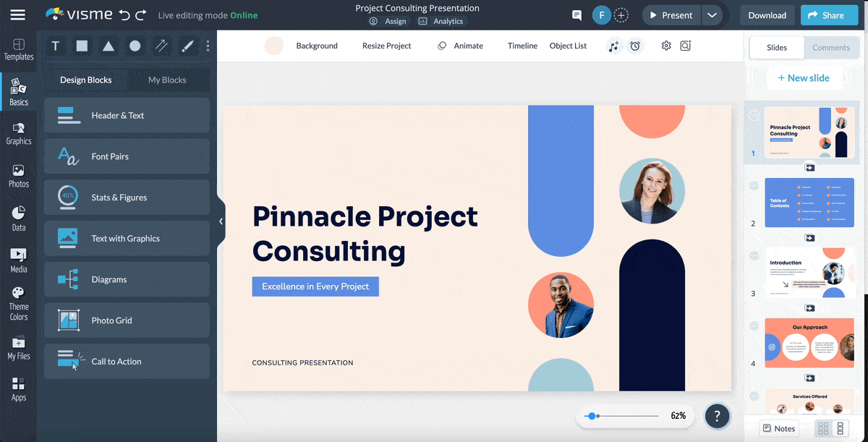The image size is (868, 442).
Task: Switch to the My Blocks tab
Action: [x=169, y=80]
